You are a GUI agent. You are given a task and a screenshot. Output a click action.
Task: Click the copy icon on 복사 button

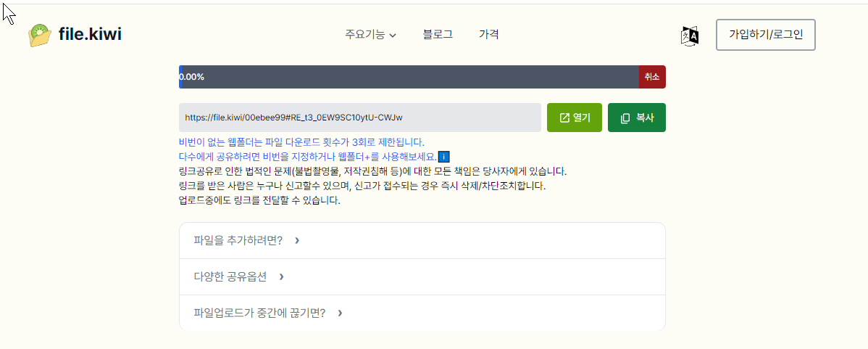coord(625,118)
